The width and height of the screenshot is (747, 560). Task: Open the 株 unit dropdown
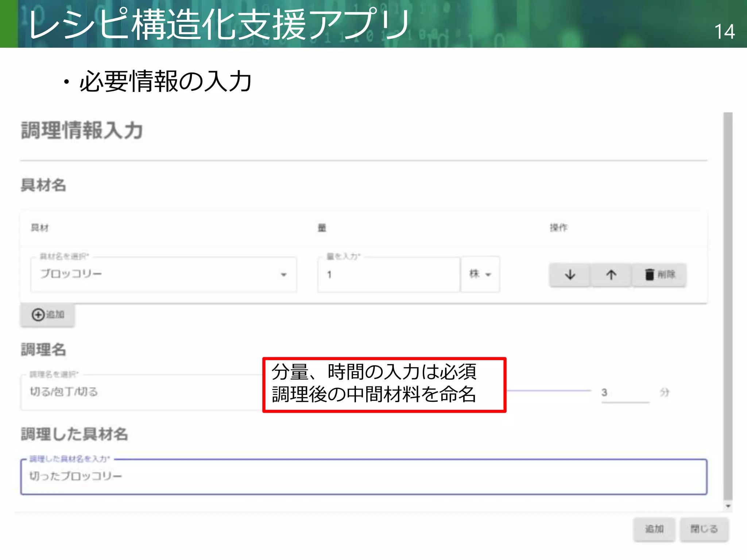(x=480, y=274)
